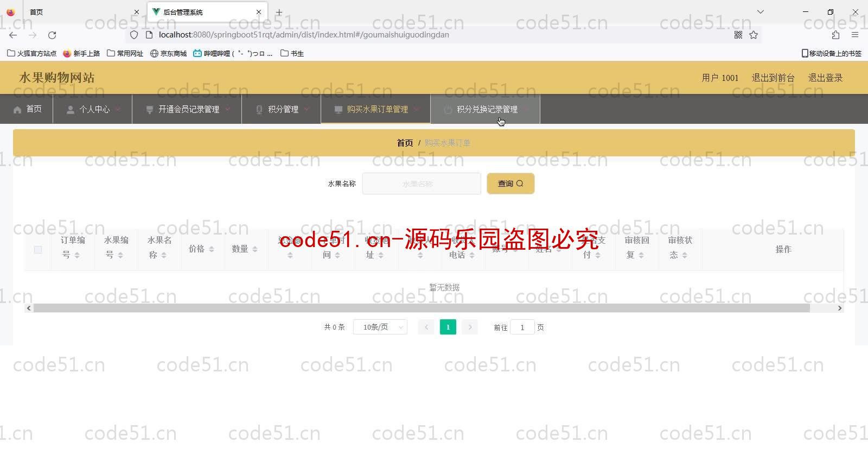
Task: Sort by 价格 column
Action: [212, 249]
